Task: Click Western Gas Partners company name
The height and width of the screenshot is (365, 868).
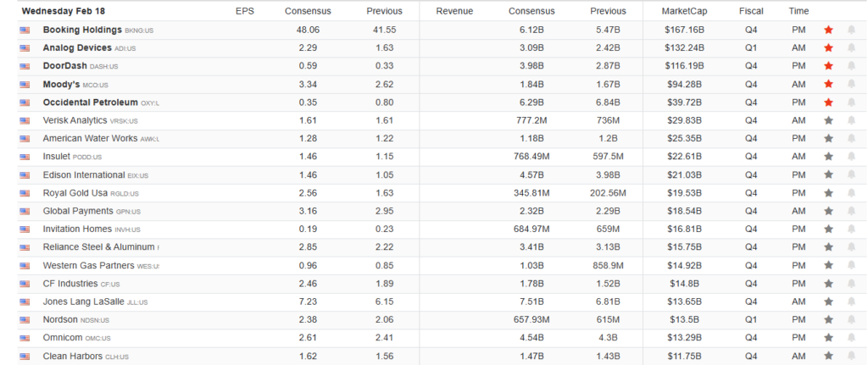Action: click(88, 265)
